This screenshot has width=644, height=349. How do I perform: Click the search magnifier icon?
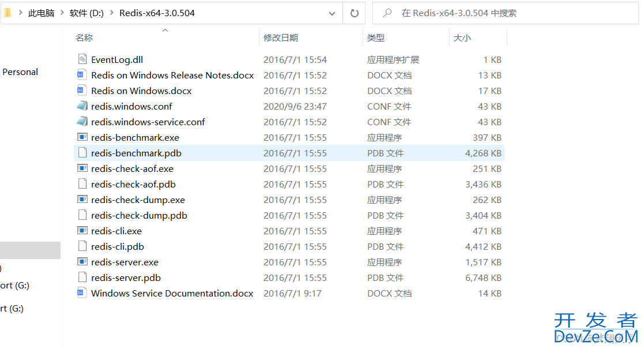(x=387, y=13)
